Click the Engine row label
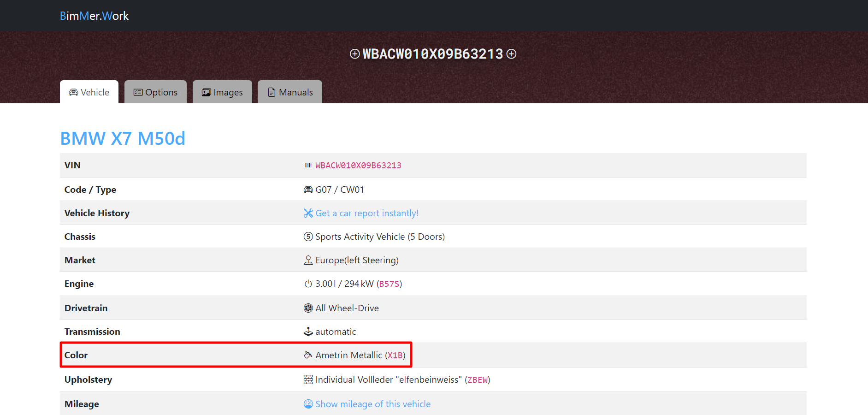The width and height of the screenshot is (868, 415). tap(79, 284)
